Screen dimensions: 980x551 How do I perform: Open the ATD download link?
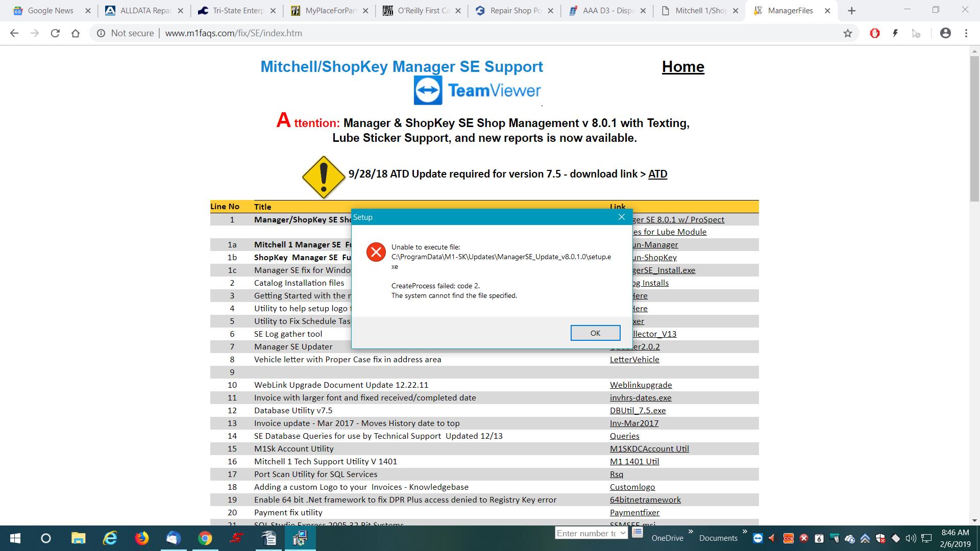pos(657,174)
